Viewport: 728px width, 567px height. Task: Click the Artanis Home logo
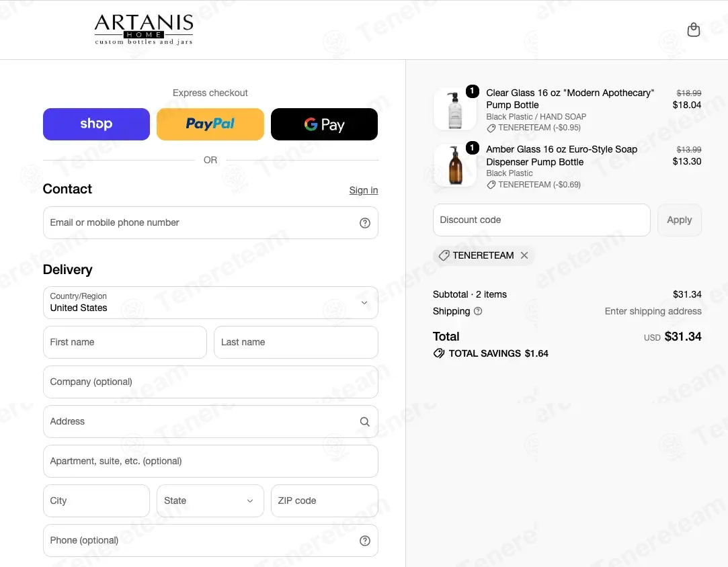click(x=144, y=30)
